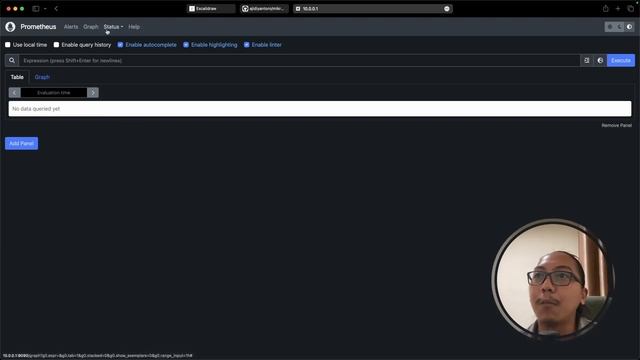The height and width of the screenshot is (360, 640).
Task: Select browser-preferred theme contrast icon
Action: point(629,27)
